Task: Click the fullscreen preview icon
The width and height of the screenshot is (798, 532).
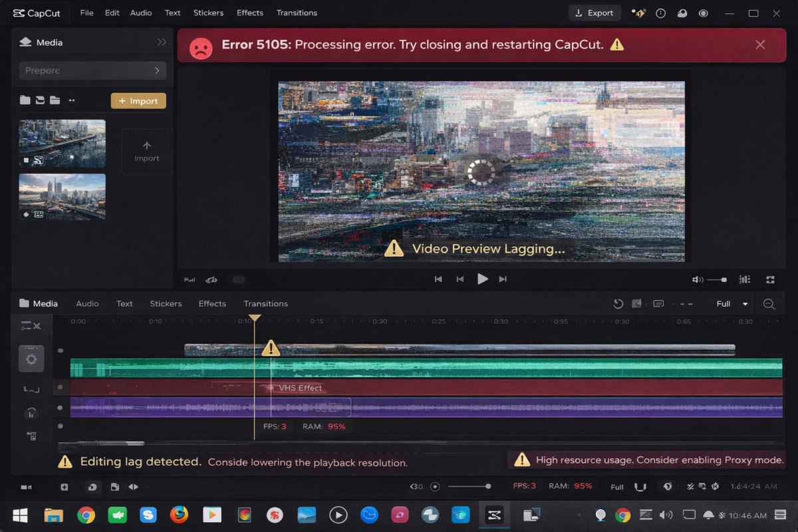Action: (x=770, y=280)
